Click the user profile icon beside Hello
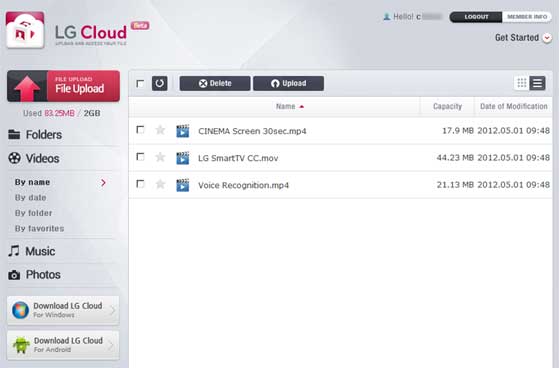Viewport: 560px width, 368px height. [386, 17]
